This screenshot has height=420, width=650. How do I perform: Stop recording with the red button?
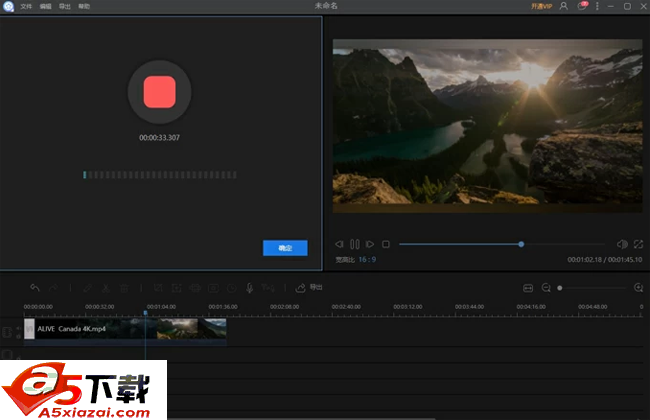(x=160, y=92)
